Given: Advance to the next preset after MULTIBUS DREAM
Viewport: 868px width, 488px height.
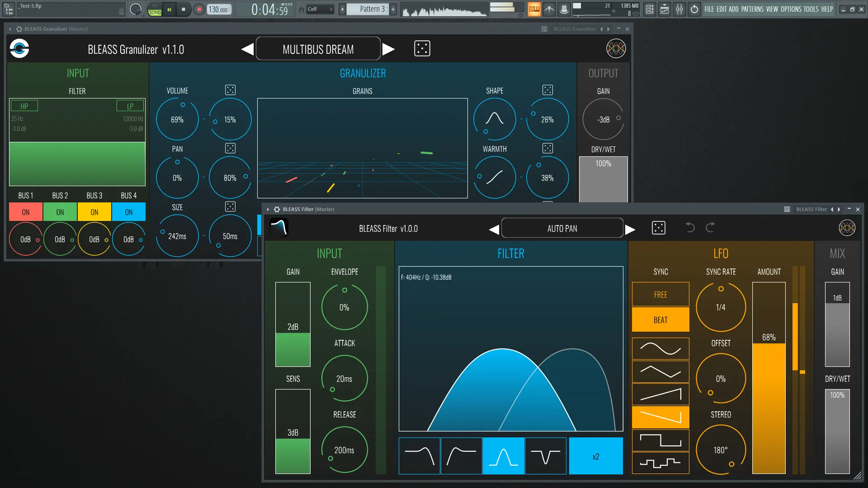Looking at the screenshot, I should (388, 49).
